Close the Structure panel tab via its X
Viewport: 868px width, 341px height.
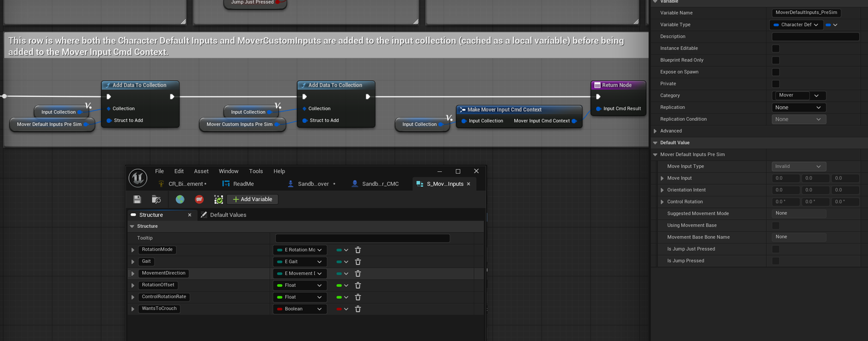(x=189, y=215)
